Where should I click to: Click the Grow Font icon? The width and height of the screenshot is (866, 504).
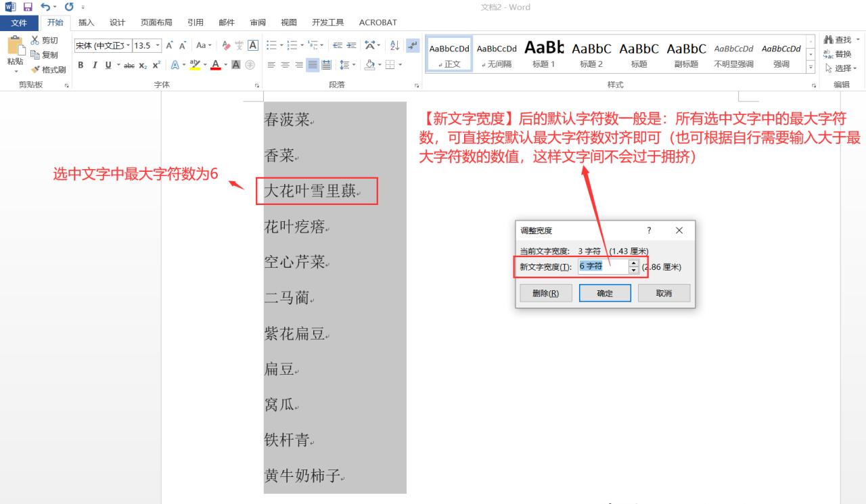[x=170, y=45]
